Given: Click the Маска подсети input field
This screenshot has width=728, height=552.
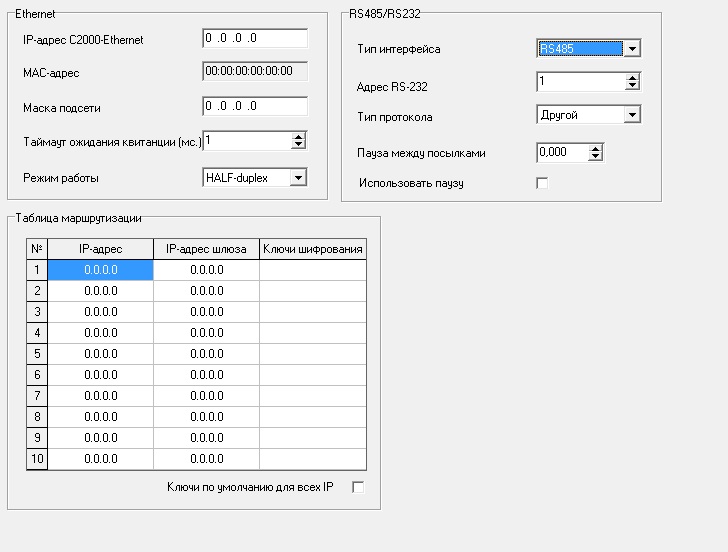Looking at the screenshot, I should [255, 107].
